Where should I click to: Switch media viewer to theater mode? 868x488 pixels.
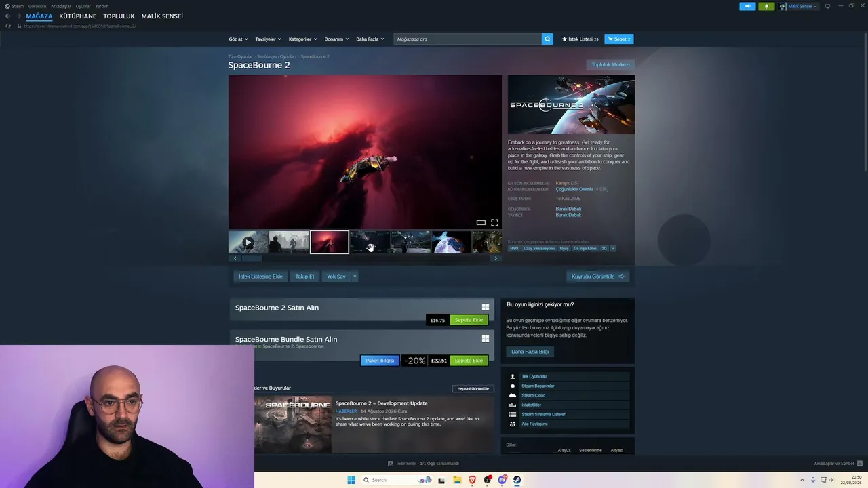tap(481, 222)
